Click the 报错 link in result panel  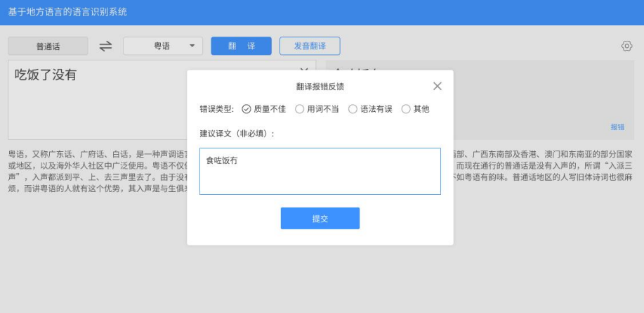click(x=617, y=127)
